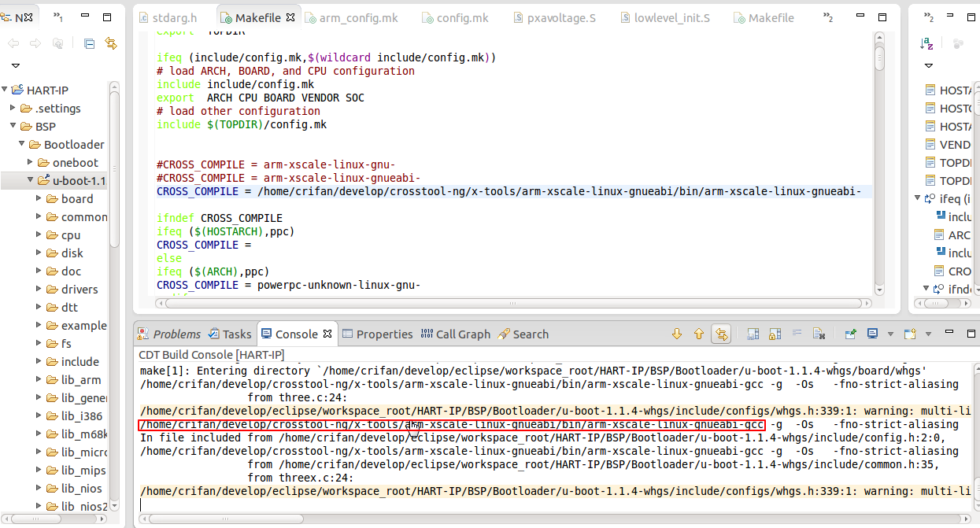This screenshot has width=980, height=528.
Task: Open Call Graph view tab
Action: pos(456,334)
